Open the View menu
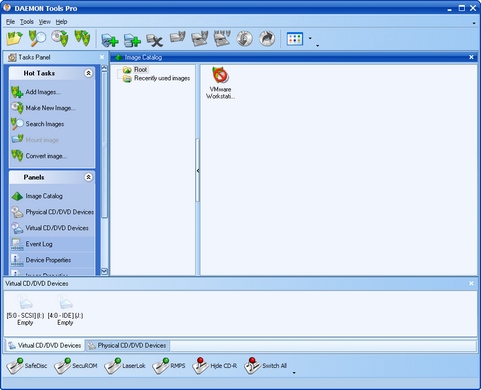Viewport: 481px width, 390px height. (x=45, y=22)
